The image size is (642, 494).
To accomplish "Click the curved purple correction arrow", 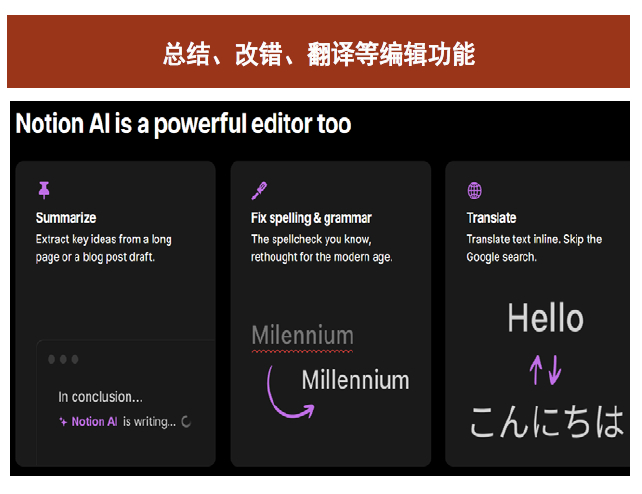I will (290, 393).
